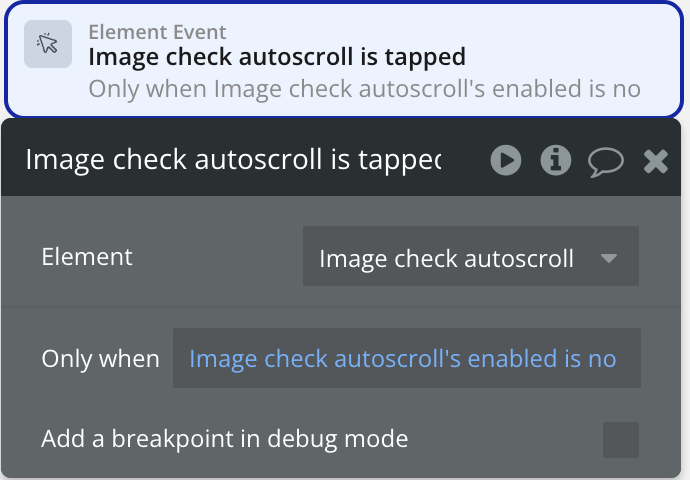
Task: Click the panel title to rename the event
Action: coord(232,160)
